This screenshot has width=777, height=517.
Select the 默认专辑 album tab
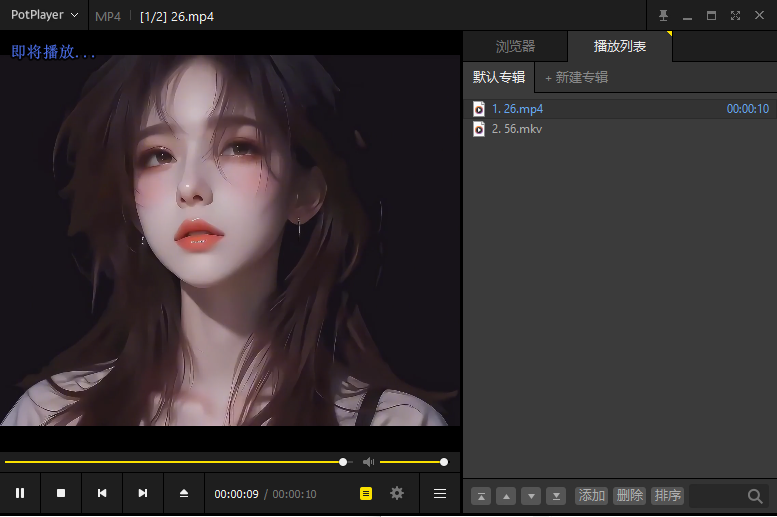(x=499, y=77)
